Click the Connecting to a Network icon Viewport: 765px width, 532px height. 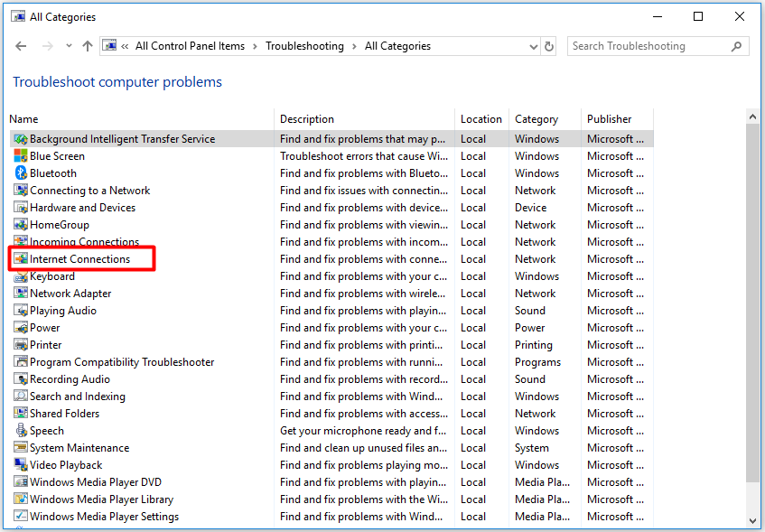pyautogui.click(x=21, y=191)
